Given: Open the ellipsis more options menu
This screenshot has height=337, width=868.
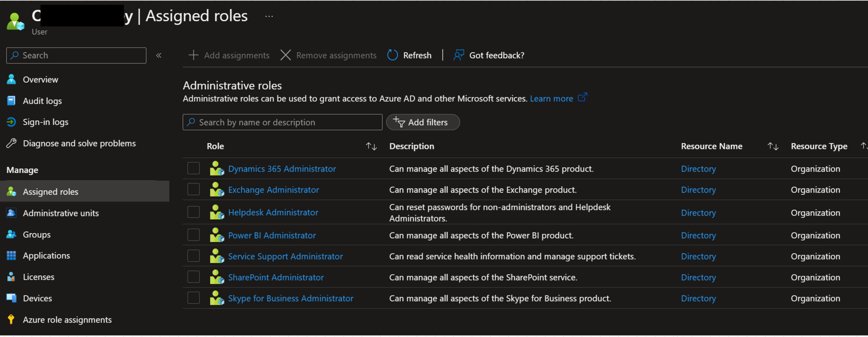Looking at the screenshot, I should (x=269, y=16).
